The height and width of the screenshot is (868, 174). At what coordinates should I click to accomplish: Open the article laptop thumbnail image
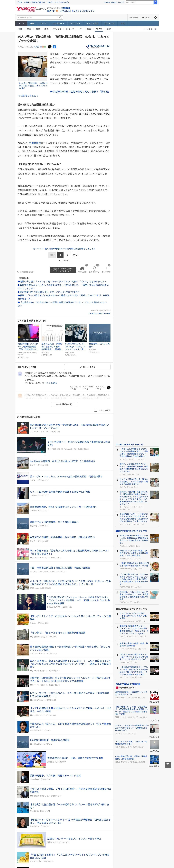pos(33,67)
